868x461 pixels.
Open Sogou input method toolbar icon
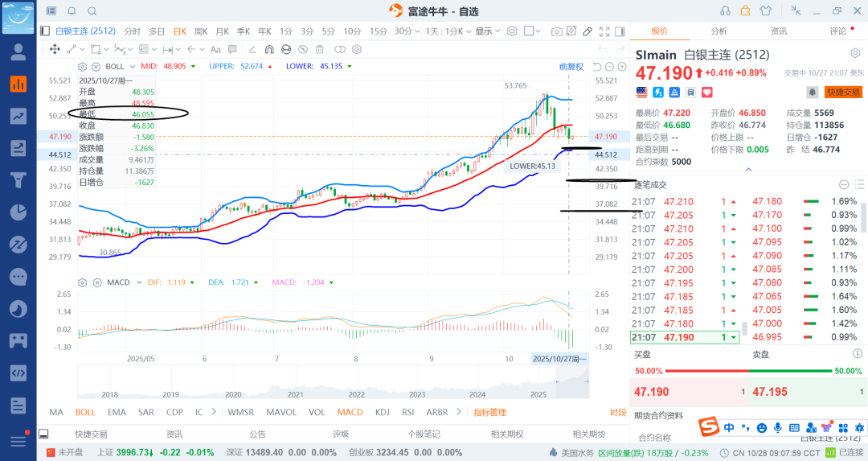coord(709,427)
